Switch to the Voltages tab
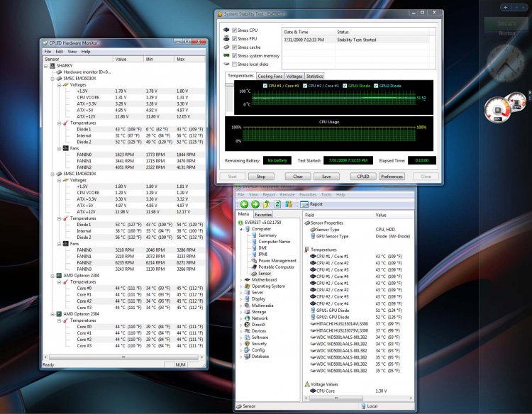Image resolution: width=532 pixels, height=414 pixels. [294, 77]
